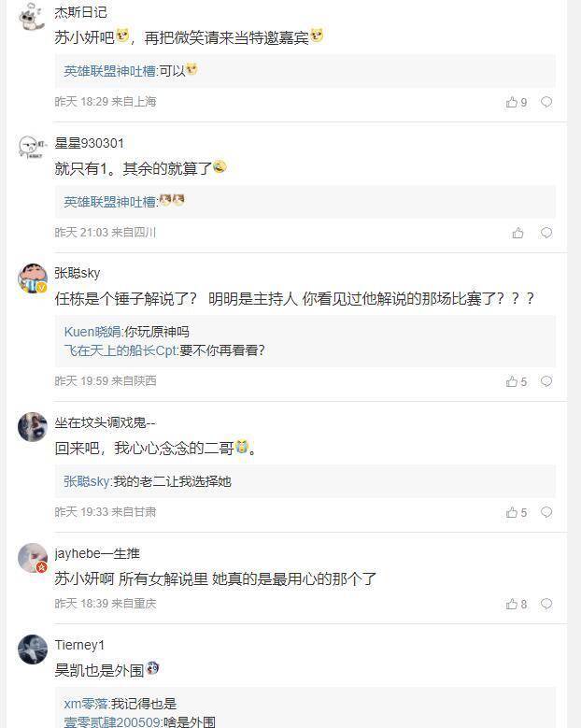Like 杰斯日记's comment with 9 likes
581x728 pixels.
(512, 102)
